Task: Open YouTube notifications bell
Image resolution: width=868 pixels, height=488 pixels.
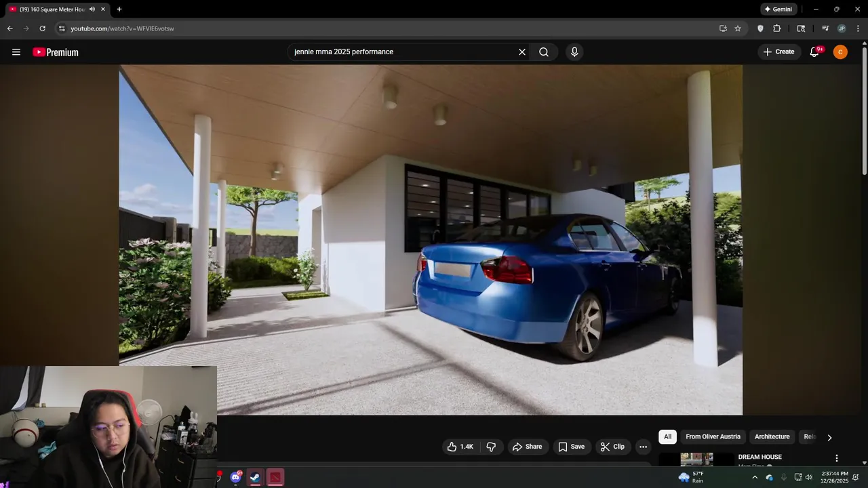Action: pyautogui.click(x=815, y=52)
